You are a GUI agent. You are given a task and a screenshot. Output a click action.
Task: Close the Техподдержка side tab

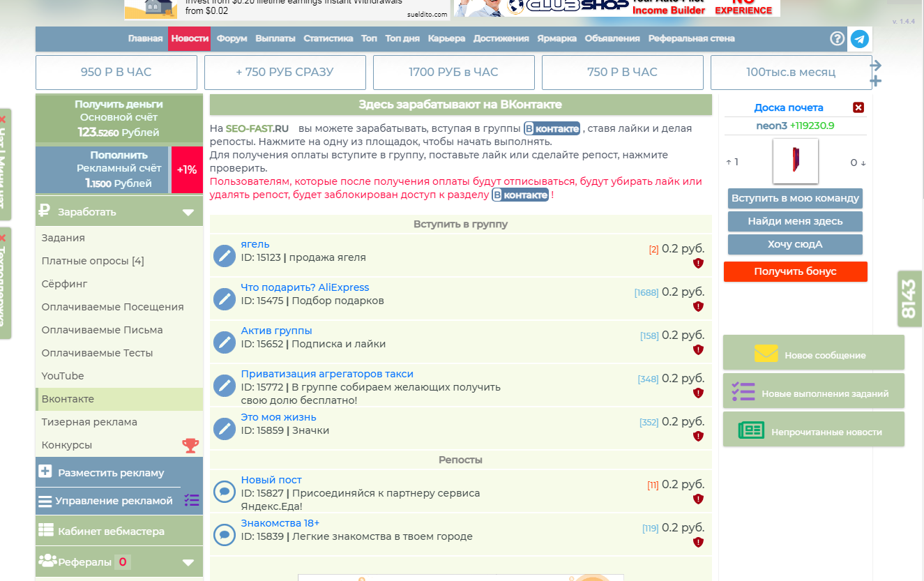coord(3,238)
